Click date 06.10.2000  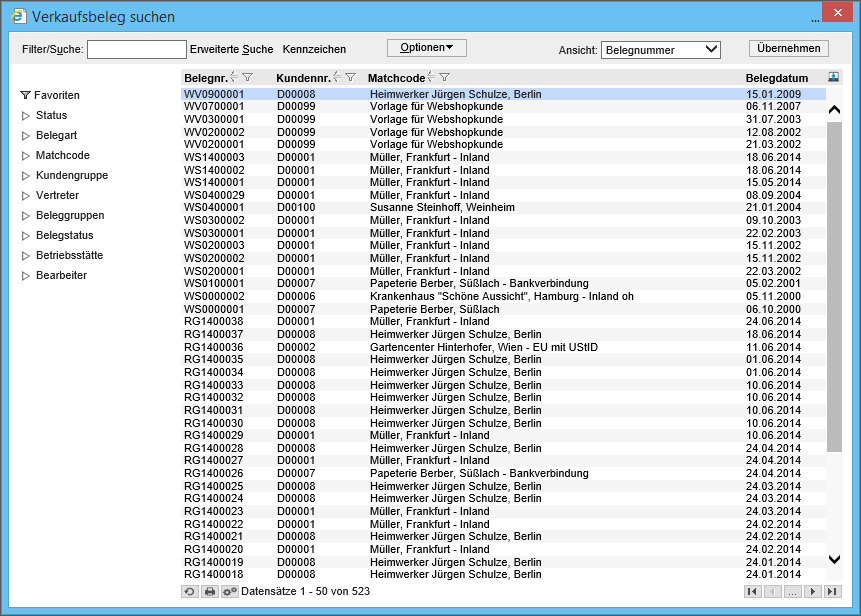(773, 309)
